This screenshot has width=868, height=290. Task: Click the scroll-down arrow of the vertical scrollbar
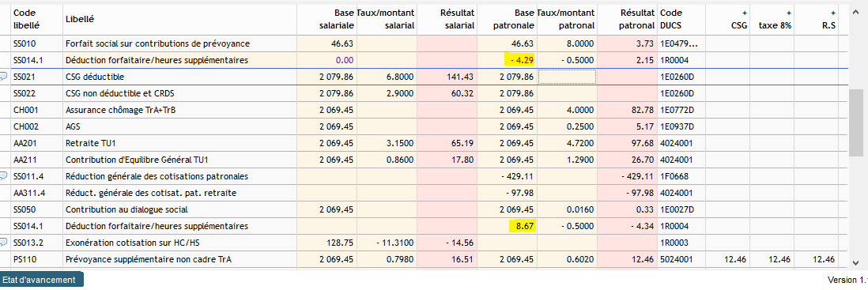(856, 263)
